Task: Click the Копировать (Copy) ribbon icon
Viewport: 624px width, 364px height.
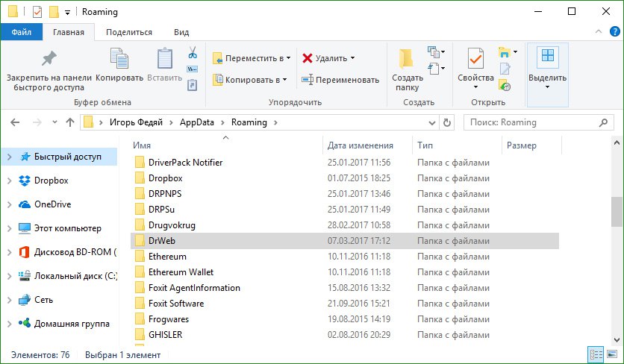Action: (119, 58)
